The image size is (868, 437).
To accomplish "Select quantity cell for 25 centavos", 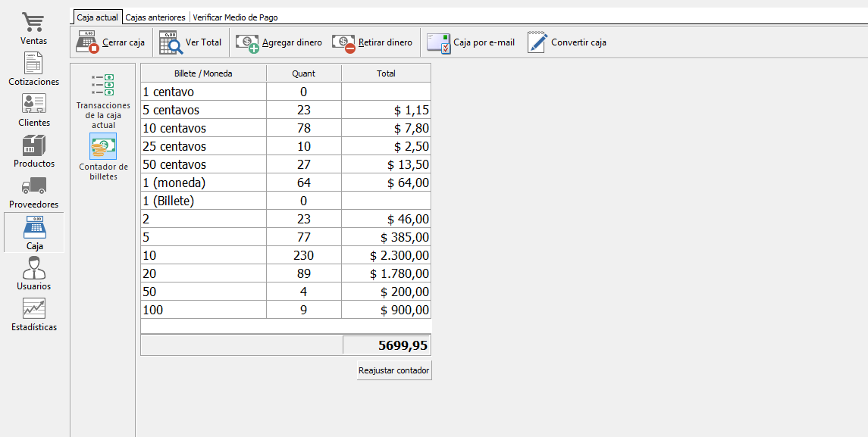I will 303,147.
